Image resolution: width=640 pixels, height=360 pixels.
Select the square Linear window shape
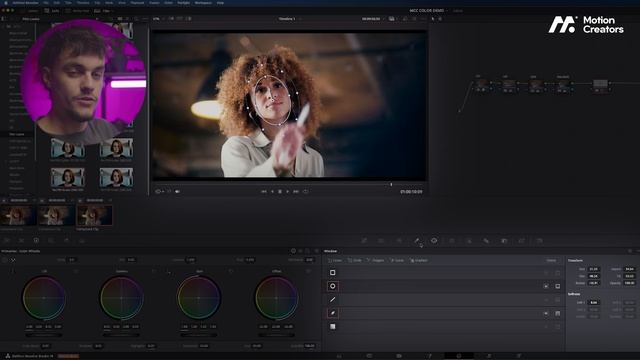pos(333,272)
